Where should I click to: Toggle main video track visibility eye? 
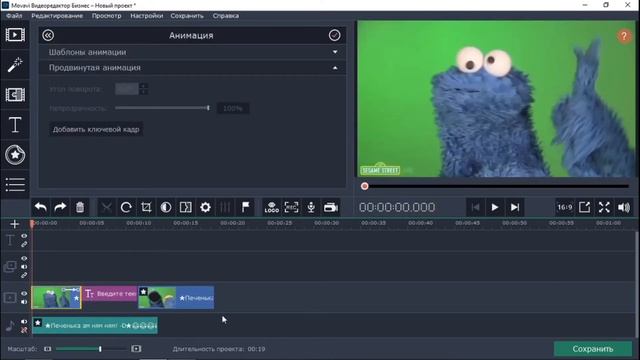click(24, 293)
